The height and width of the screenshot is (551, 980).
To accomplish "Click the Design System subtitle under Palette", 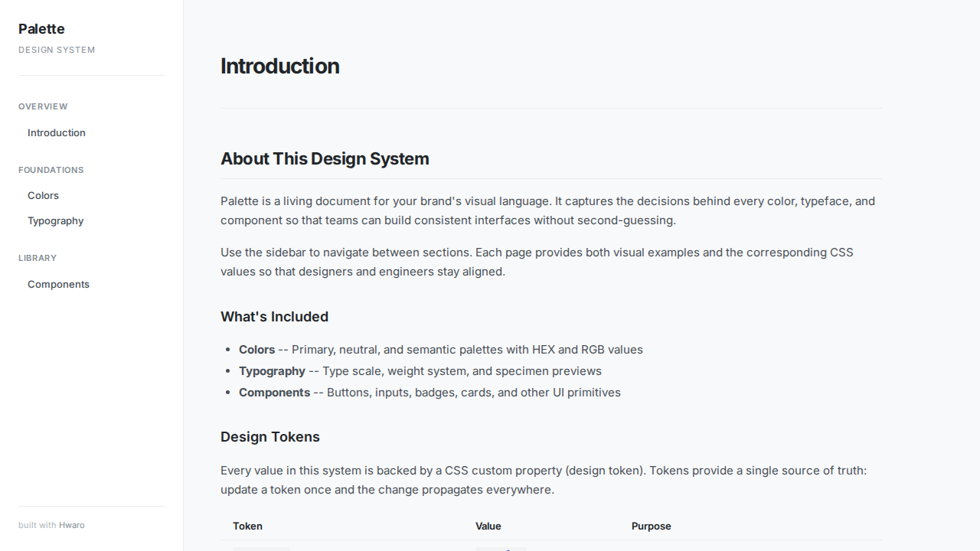I will 57,50.
